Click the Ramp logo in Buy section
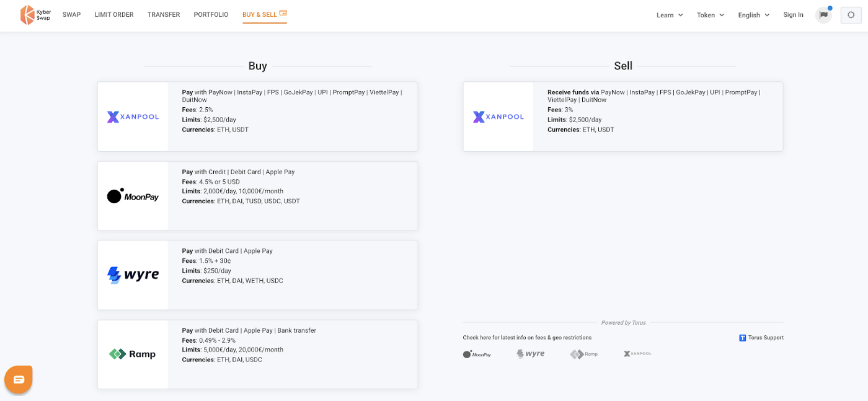This screenshot has height=401, width=868. (133, 354)
